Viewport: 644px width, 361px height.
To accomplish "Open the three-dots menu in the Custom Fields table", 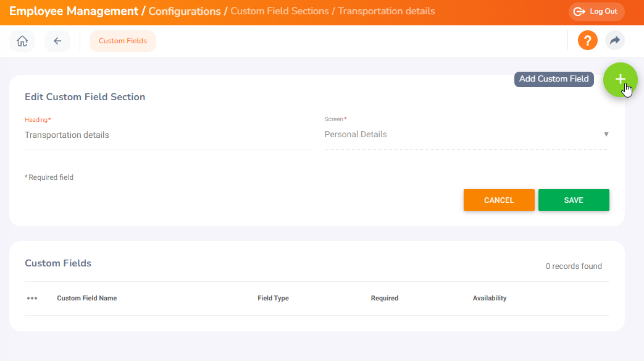I will click(32, 299).
